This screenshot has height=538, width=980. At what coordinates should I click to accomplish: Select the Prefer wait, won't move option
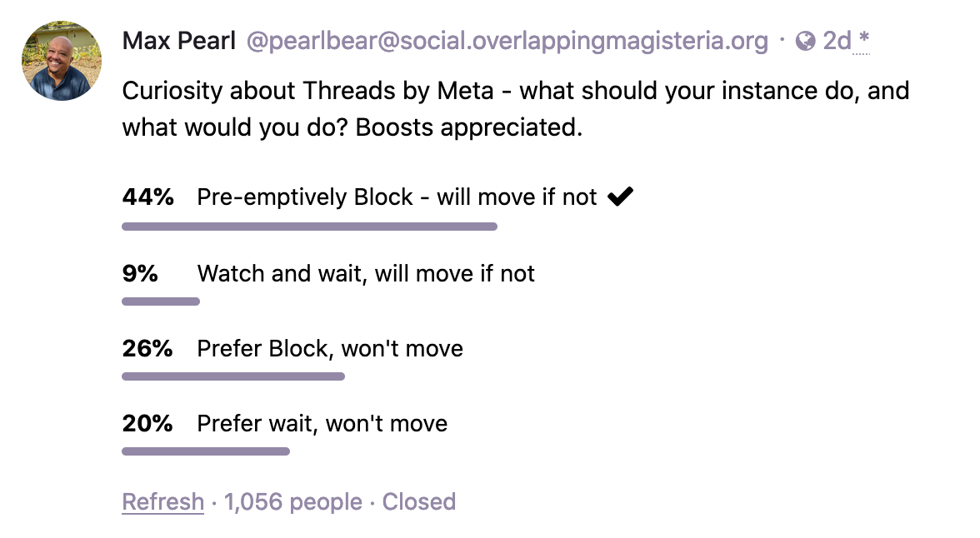(x=322, y=423)
